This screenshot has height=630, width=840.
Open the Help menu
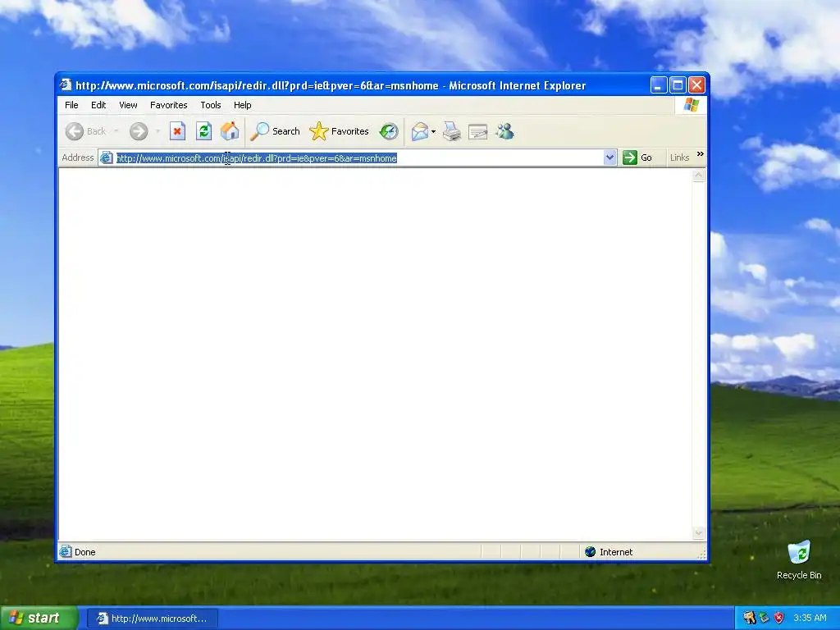click(242, 105)
